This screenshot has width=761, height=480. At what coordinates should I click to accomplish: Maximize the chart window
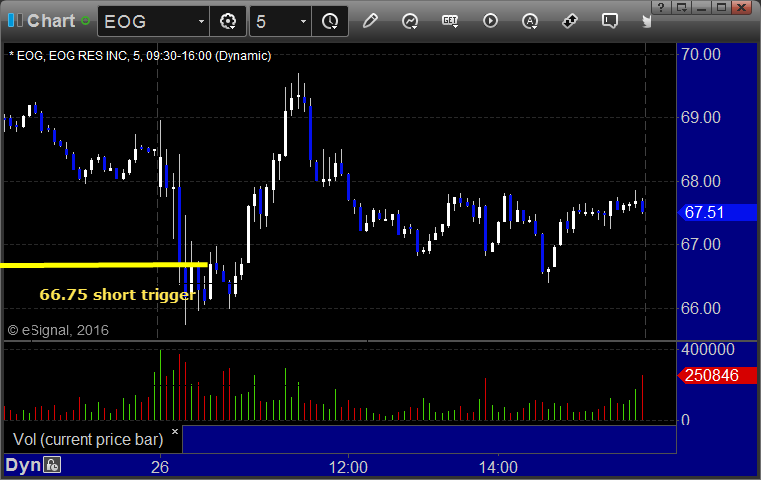tap(721, 7)
